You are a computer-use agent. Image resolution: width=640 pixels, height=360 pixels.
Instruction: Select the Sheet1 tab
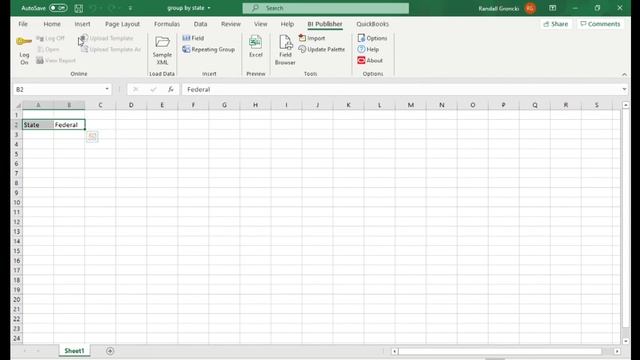coord(74,351)
